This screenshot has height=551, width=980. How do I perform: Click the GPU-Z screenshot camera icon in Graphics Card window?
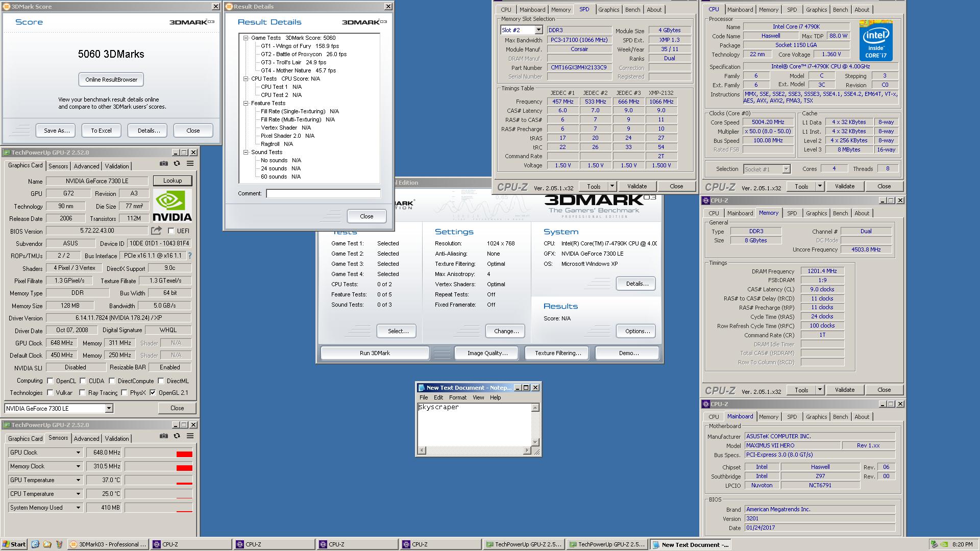(x=163, y=164)
